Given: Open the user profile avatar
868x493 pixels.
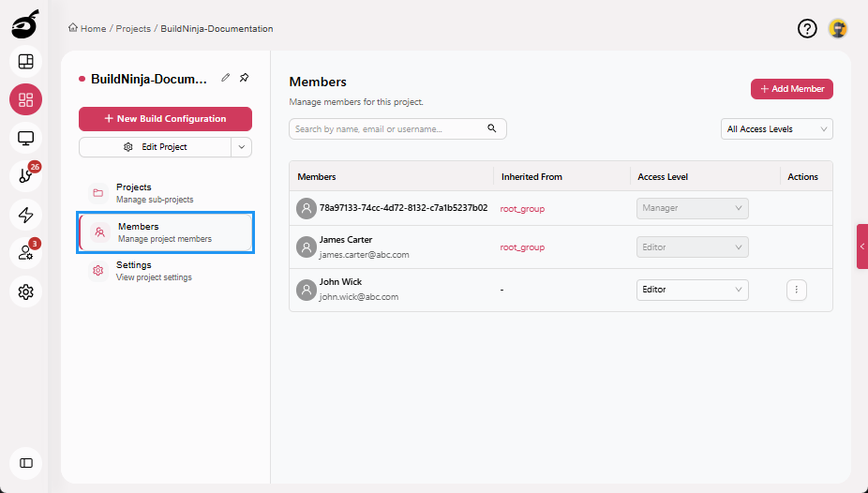Looking at the screenshot, I should [x=838, y=28].
